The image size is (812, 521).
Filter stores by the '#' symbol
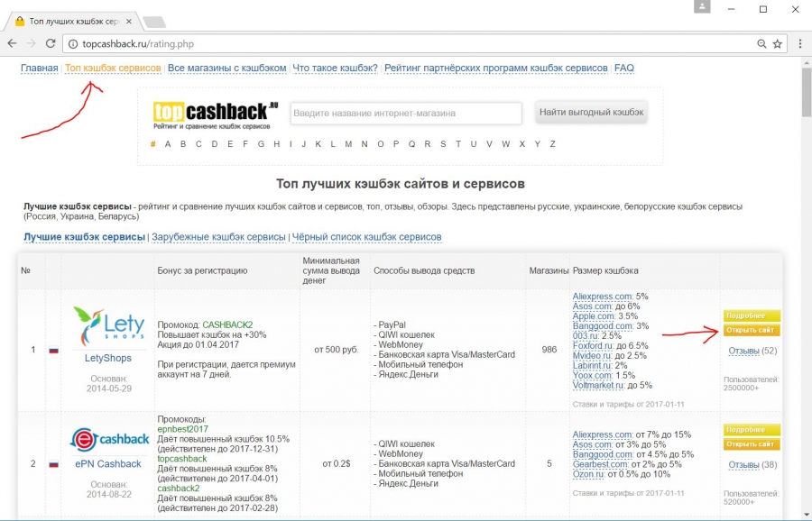pyautogui.click(x=152, y=144)
